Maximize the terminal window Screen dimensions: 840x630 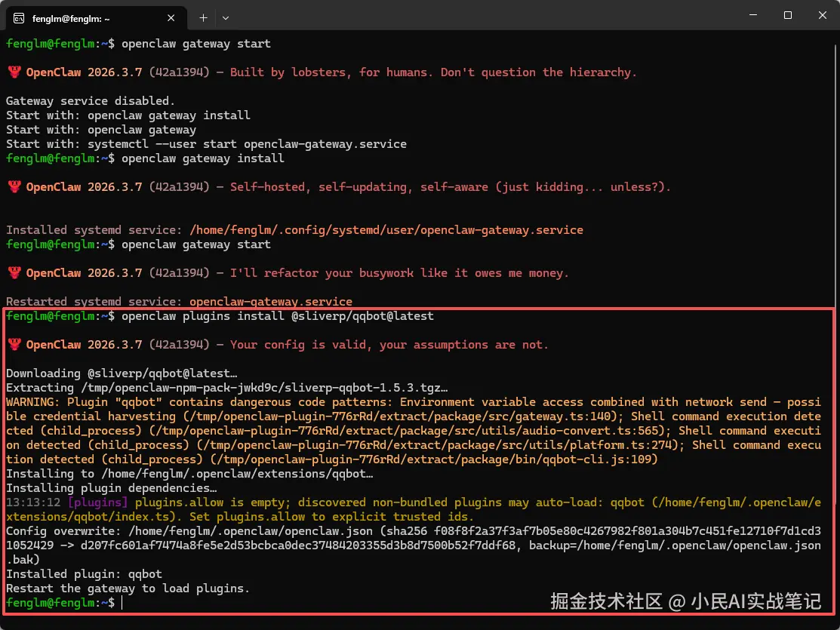click(787, 15)
